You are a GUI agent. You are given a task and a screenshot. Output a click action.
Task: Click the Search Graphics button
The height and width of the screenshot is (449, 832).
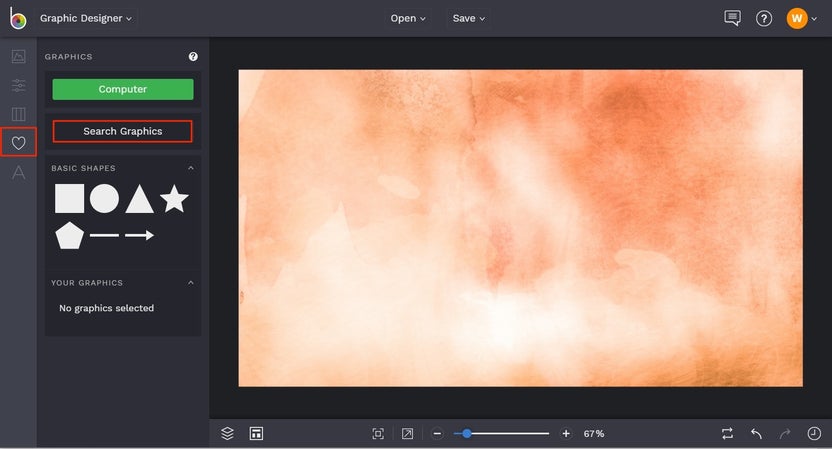coord(123,131)
